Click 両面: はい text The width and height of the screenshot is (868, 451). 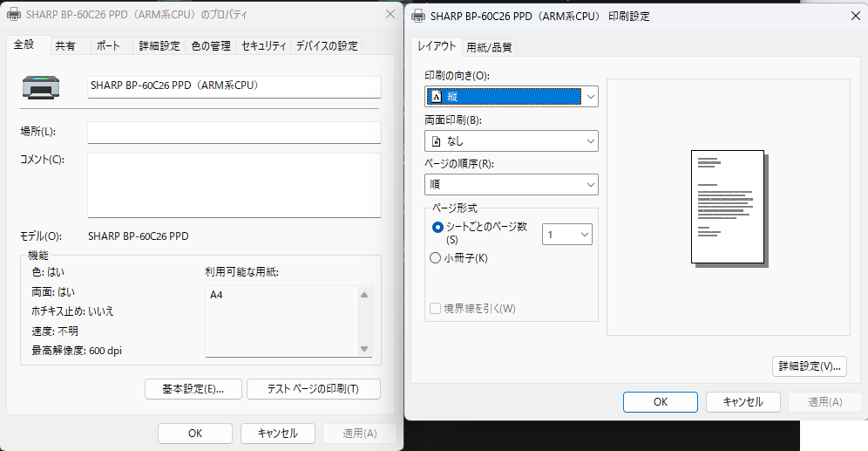[x=53, y=292]
